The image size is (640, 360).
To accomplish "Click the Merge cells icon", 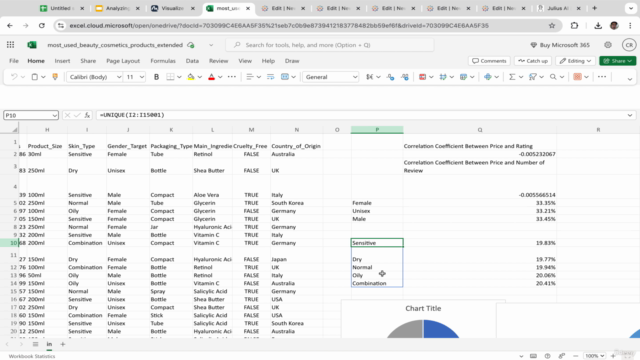I will click(285, 77).
